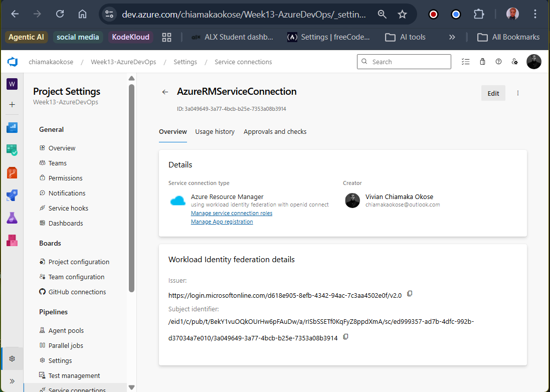The width and height of the screenshot is (550, 392).
Task: Open more actions three-dot menu next to Edit
Action: tap(518, 93)
